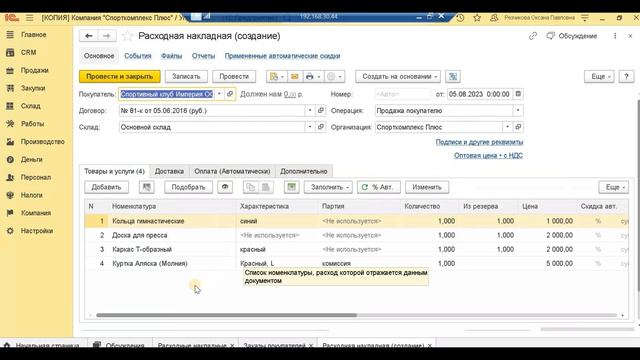Viewport: 640px width, 360px height.
Task: Open Компания section
Action: [x=36, y=213]
